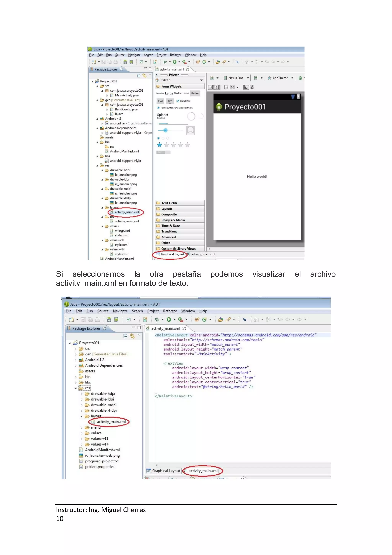Image resolution: width=392 pixels, height=555 pixels.
Task: Expand Text Fields palette category
Action: [x=180, y=203]
